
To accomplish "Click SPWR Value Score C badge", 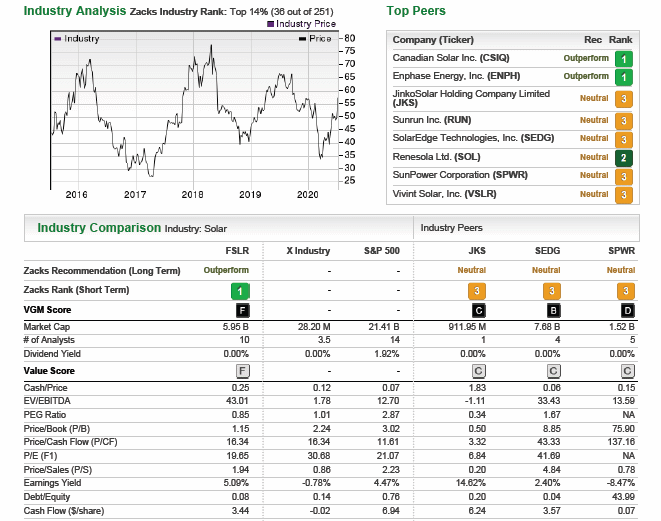I will click(x=628, y=371).
